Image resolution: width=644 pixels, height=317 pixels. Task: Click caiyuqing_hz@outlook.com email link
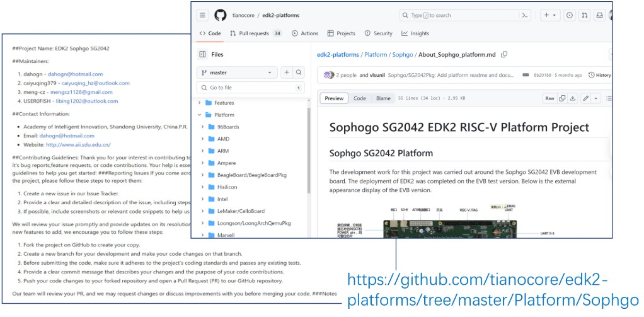(96, 83)
